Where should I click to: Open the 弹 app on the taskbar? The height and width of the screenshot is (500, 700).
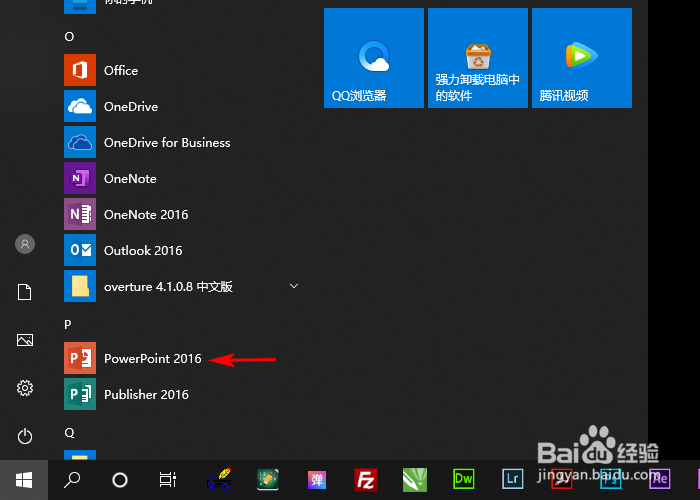(x=317, y=480)
